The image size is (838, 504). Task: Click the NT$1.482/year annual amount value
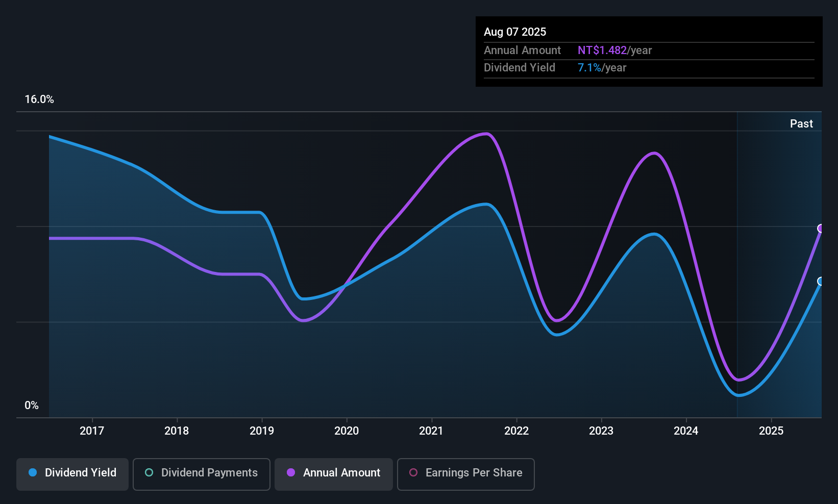[615, 50]
